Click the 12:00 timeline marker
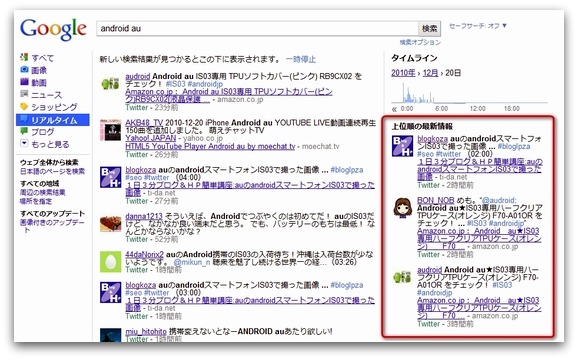578x360 pixels. (x=477, y=109)
